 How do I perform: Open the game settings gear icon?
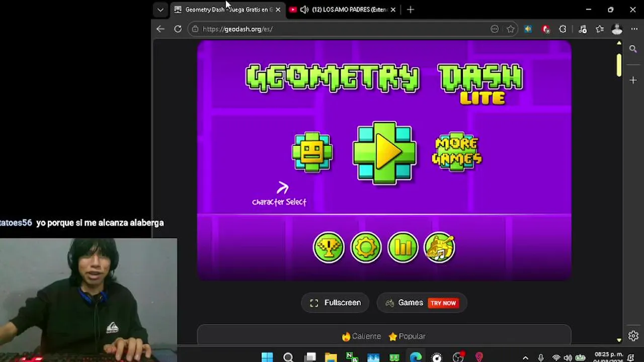click(x=366, y=247)
